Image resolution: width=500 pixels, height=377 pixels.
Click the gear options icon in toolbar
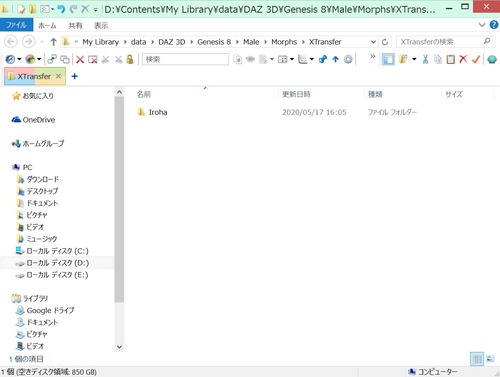tap(348, 59)
